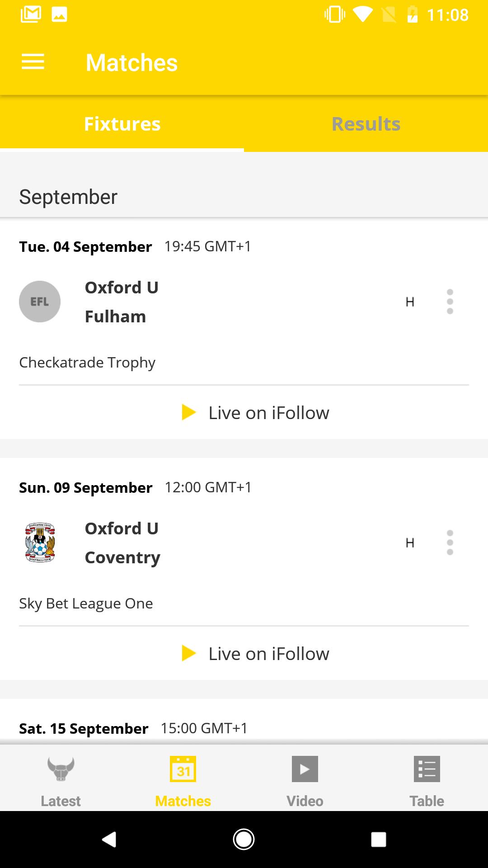Open the Oxford U vs Fulham fixture

244,302
